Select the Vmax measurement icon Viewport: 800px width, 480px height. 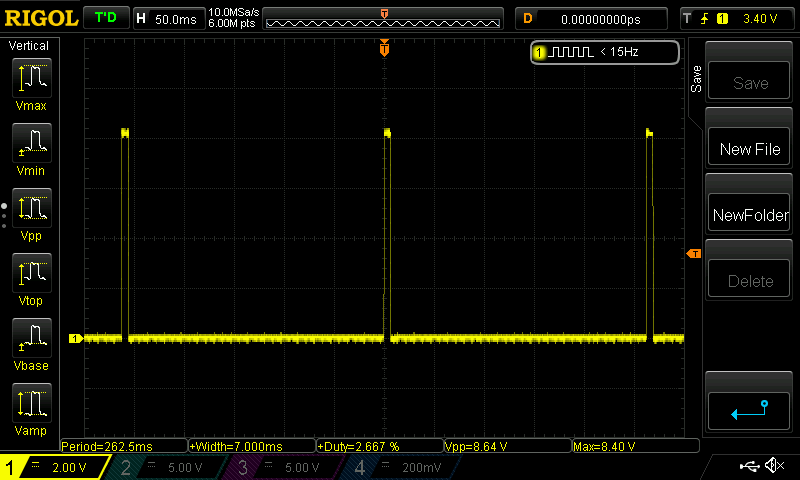32,78
